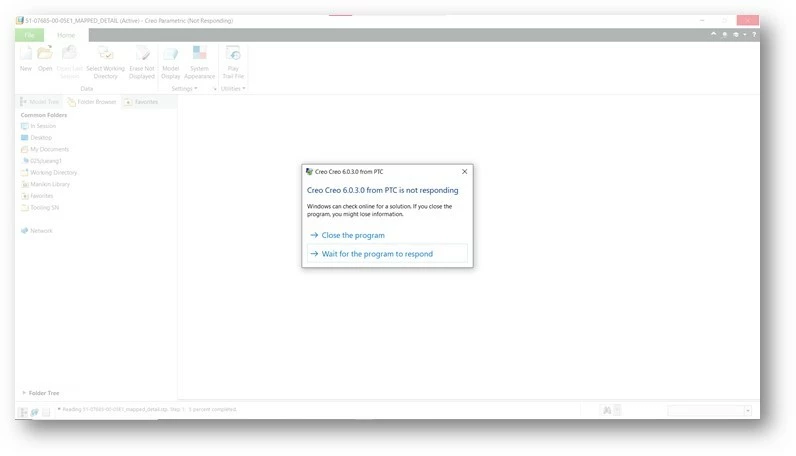Click Close the program in the dialog
Viewport: 796px width, 456px height.
pyautogui.click(x=353, y=235)
